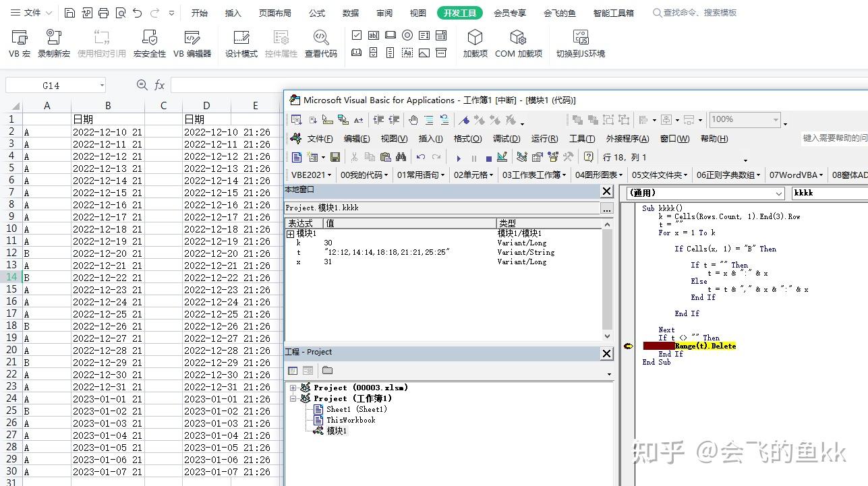This screenshot has height=486, width=868.
Task: Collapse Project (工作簿1) tree node
Action: click(293, 398)
